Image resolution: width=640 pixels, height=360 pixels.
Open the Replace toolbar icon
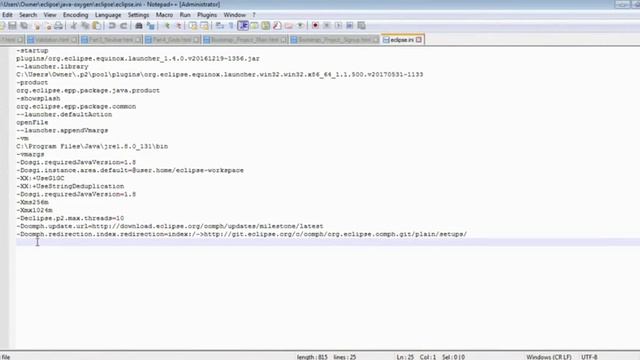point(151,26)
